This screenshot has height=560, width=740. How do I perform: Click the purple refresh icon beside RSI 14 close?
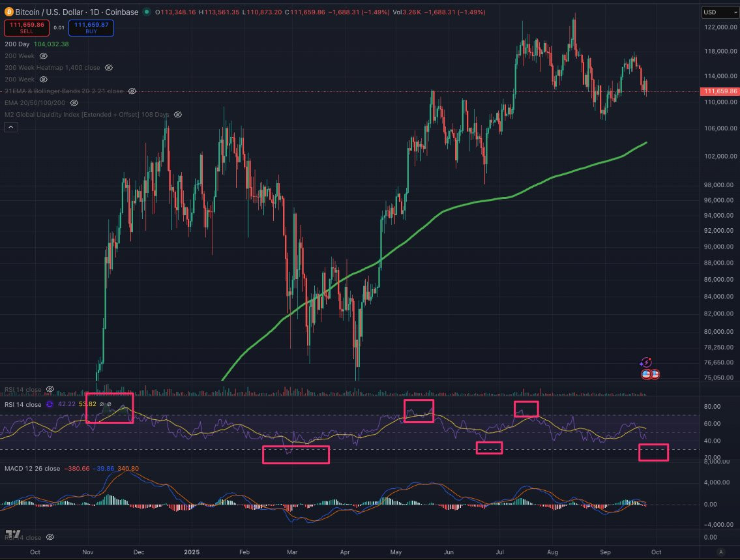coord(50,404)
